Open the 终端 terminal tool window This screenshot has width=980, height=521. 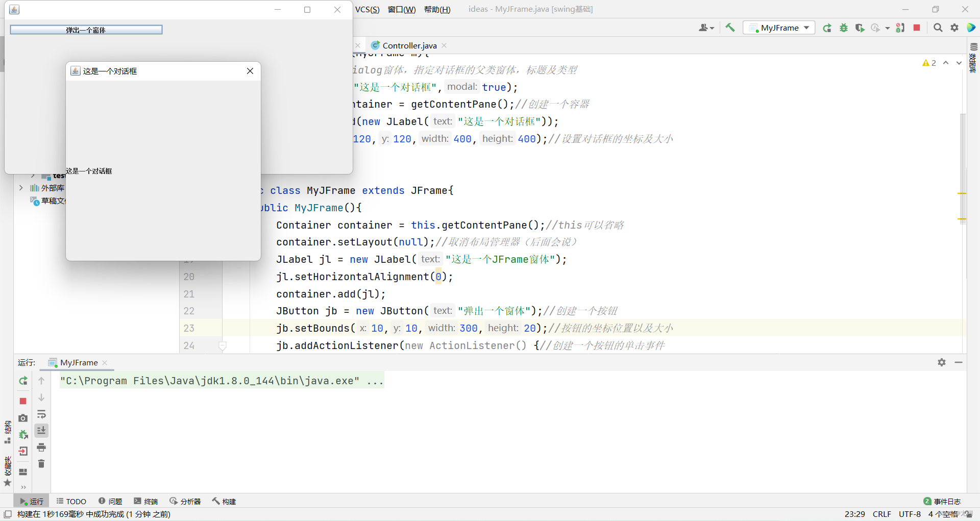(146, 501)
